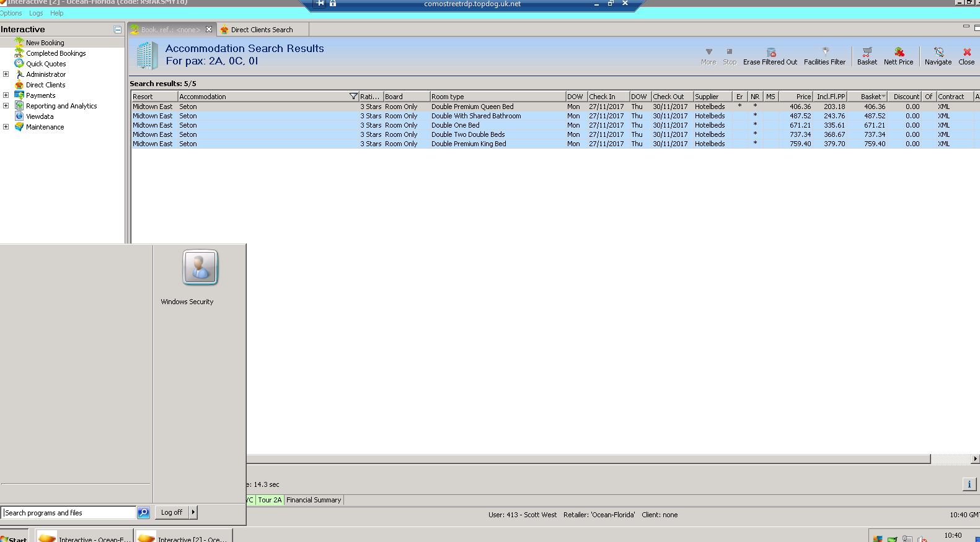Sort by the Resort column header
Screen dimensions: 980x542
(x=154, y=97)
